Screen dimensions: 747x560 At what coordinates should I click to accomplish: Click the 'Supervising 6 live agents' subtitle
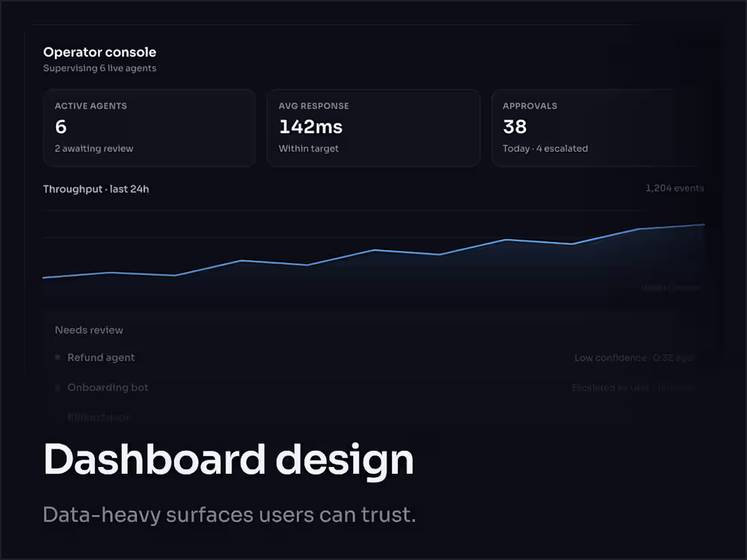pyautogui.click(x=100, y=68)
